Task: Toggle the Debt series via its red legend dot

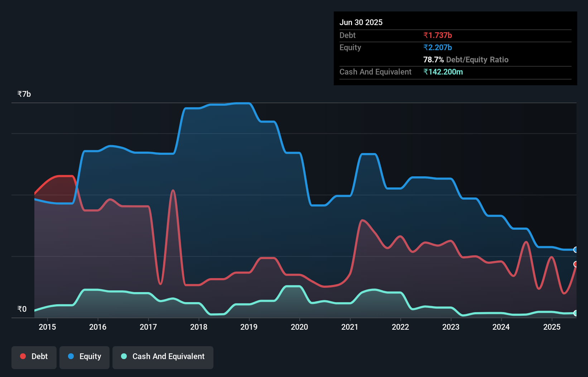Action: coord(23,356)
